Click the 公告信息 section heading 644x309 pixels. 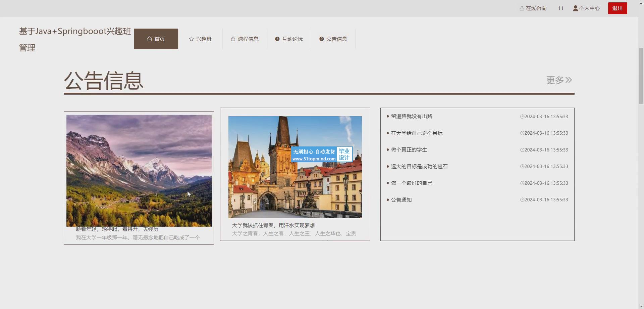pyautogui.click(x=104, y=81)
